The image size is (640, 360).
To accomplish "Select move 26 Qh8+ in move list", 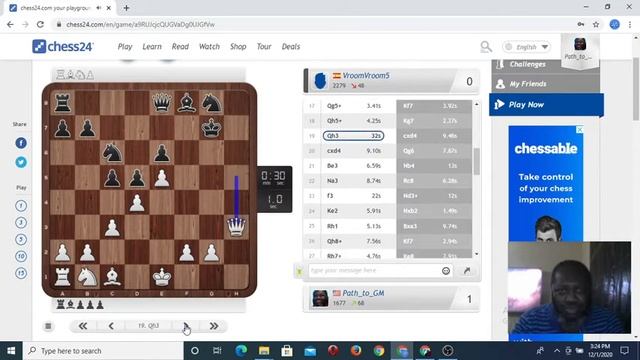I will point(353,241).
